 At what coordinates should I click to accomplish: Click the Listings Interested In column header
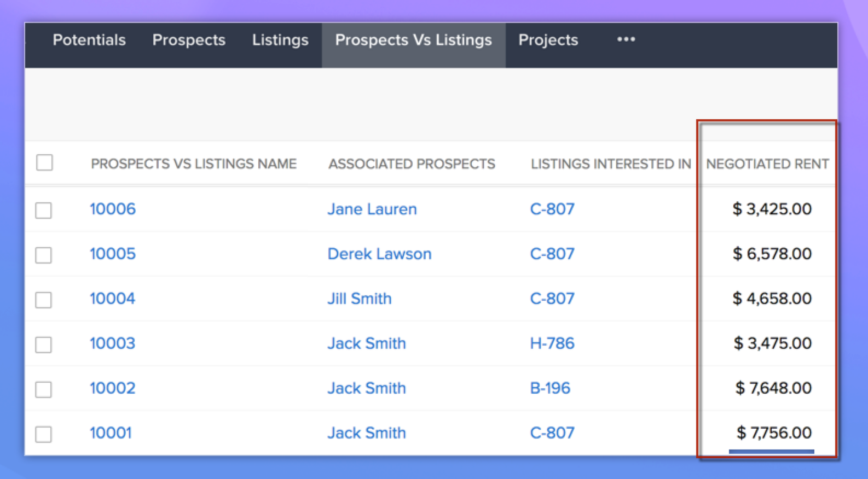coord(611,163)
